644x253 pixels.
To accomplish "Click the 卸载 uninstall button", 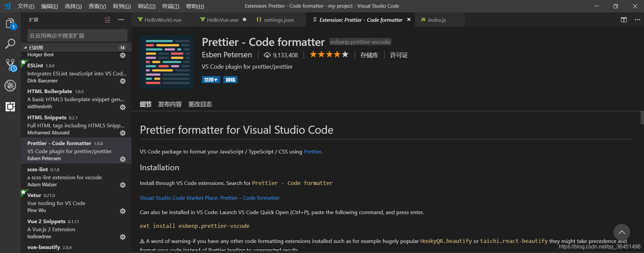I will click(x=230, y=80).
